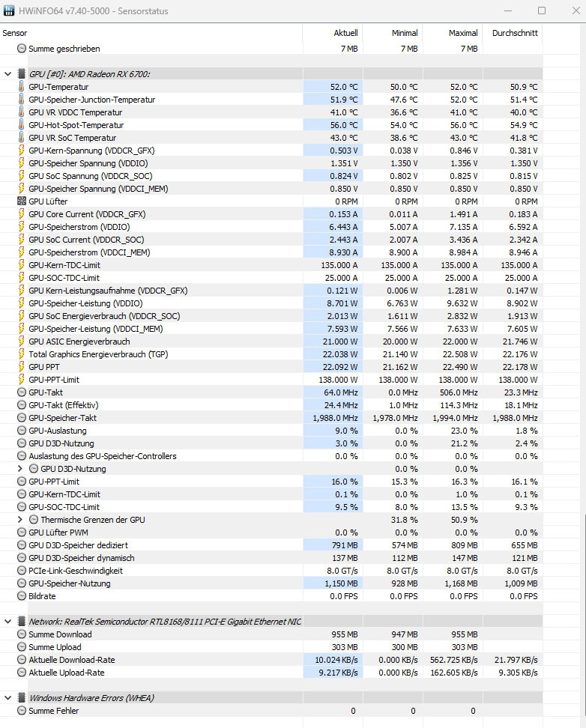Select the GPU-Speicher-Nutzung row

(x=271, y=583)
